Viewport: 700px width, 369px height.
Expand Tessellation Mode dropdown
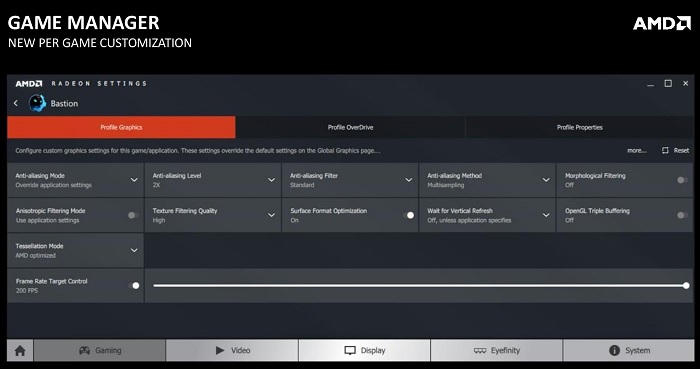(x=75, y=250)
